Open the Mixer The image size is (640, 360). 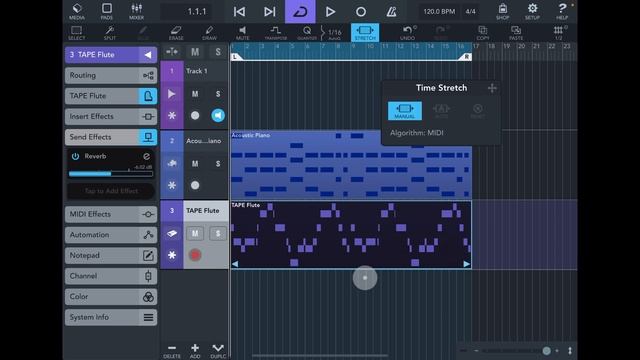point(136,11)
